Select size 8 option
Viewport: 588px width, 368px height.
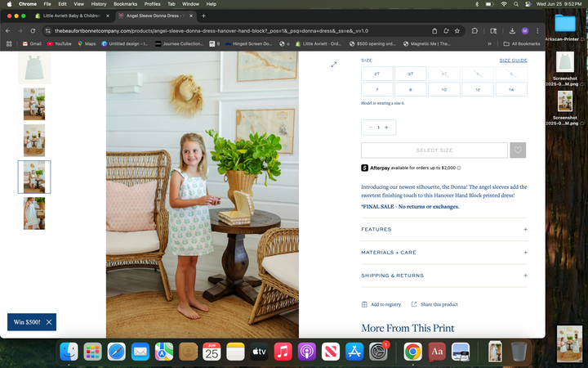coord(411,89)
